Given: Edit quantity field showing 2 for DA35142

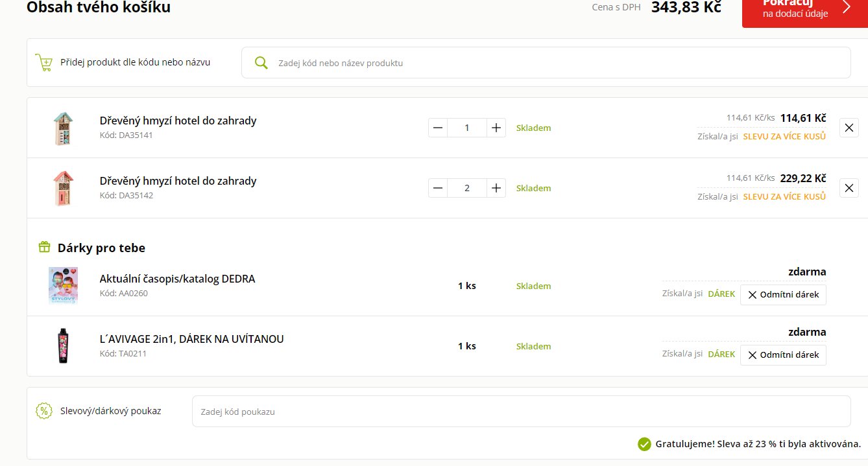Looking at the screenshot, I should (x=467, y=188).
